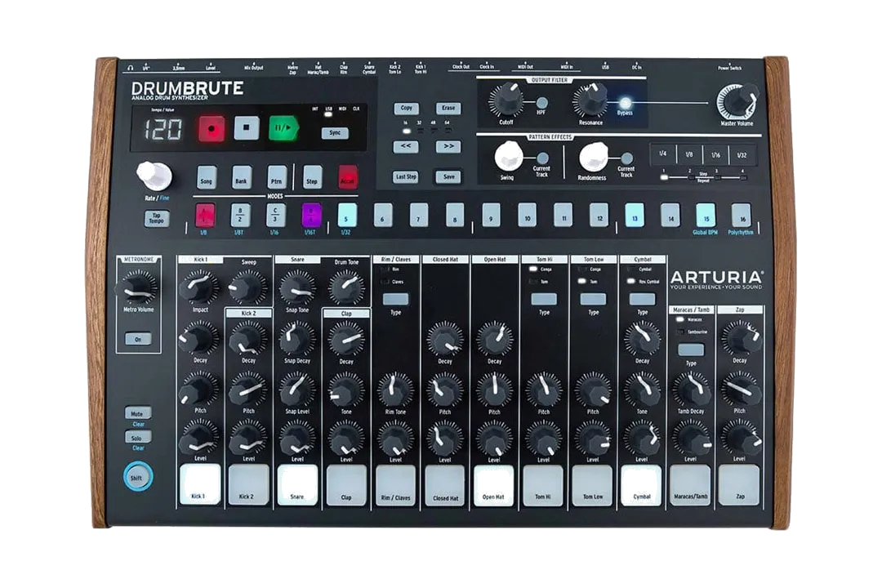
Task: Select step button 8
Action: 455,215
